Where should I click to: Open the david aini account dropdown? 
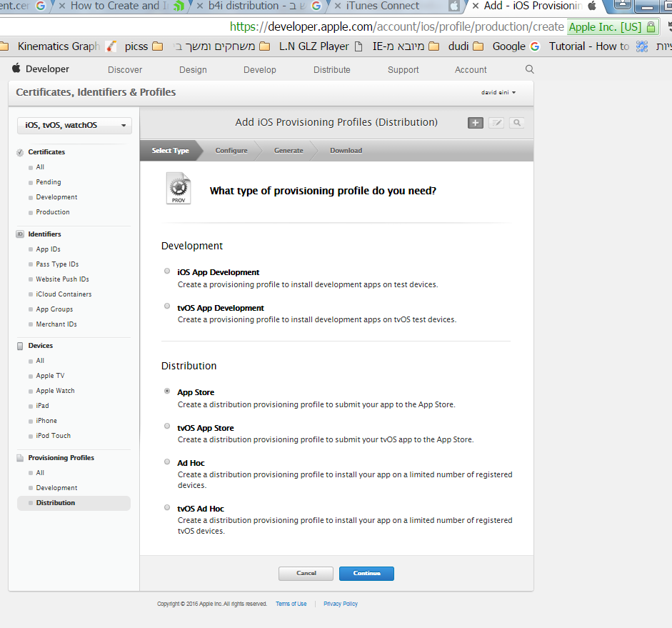498,92
